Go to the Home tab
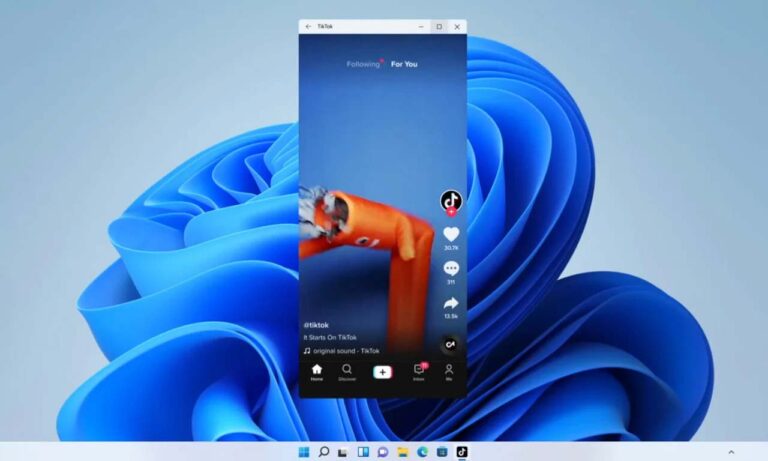The height and width of the screenshot is (461, 768). click(317, 372)
